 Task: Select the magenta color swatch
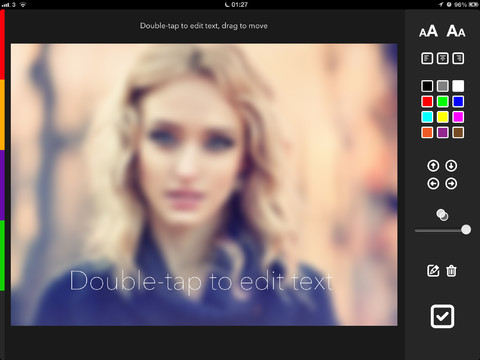point(458,117)
